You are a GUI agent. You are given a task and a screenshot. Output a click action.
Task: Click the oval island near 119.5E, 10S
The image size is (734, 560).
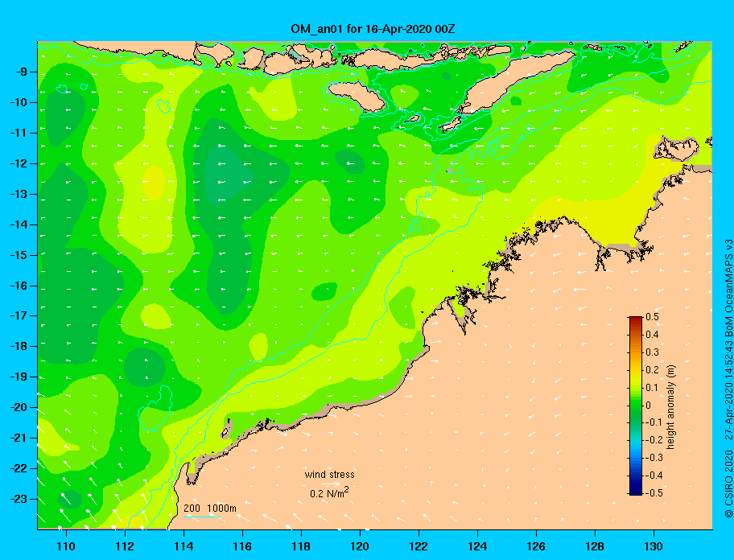pyautogui.click(x=357, y=96)
